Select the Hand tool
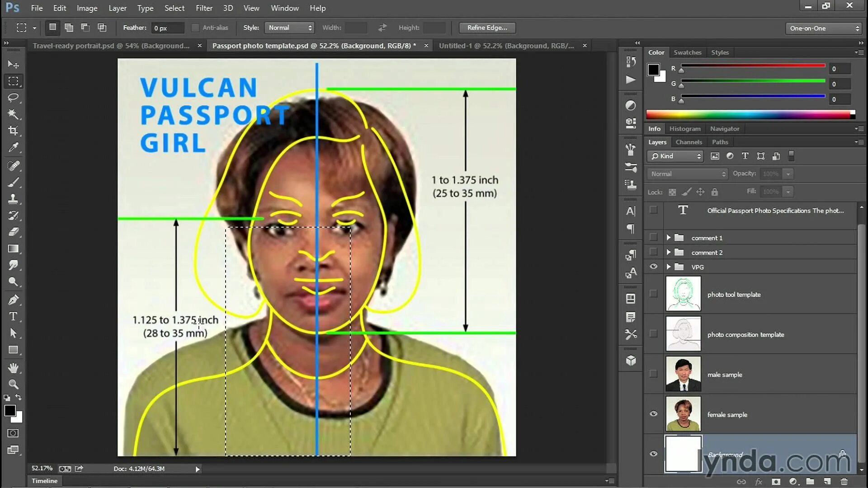This screenshot has height=488, width=868. pyautogui.click(x=13, y=368)
